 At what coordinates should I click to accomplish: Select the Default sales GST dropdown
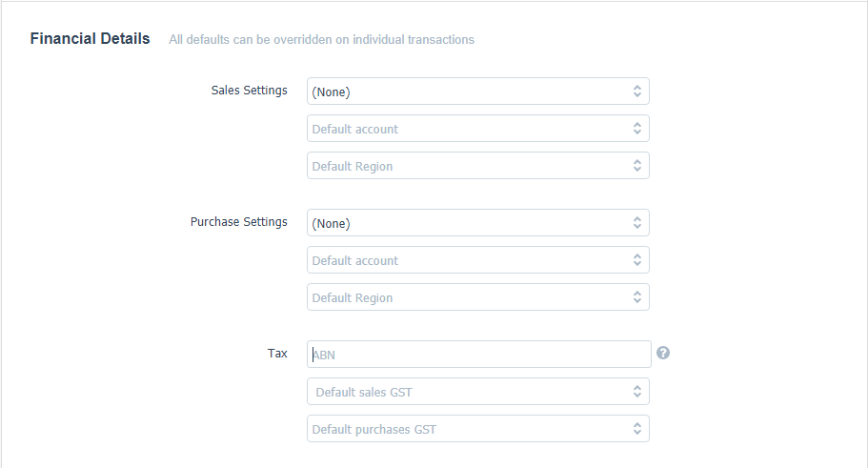tap(477, 392)
